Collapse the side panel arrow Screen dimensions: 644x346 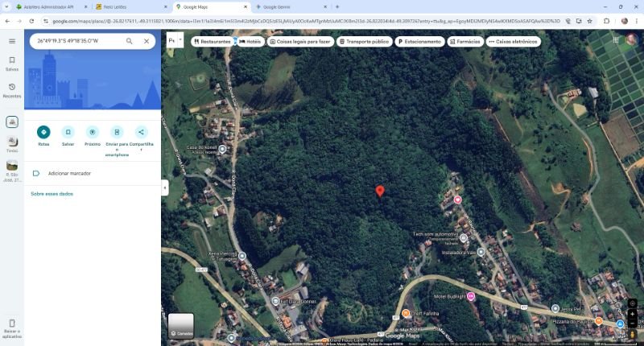(x=164, y=187)
